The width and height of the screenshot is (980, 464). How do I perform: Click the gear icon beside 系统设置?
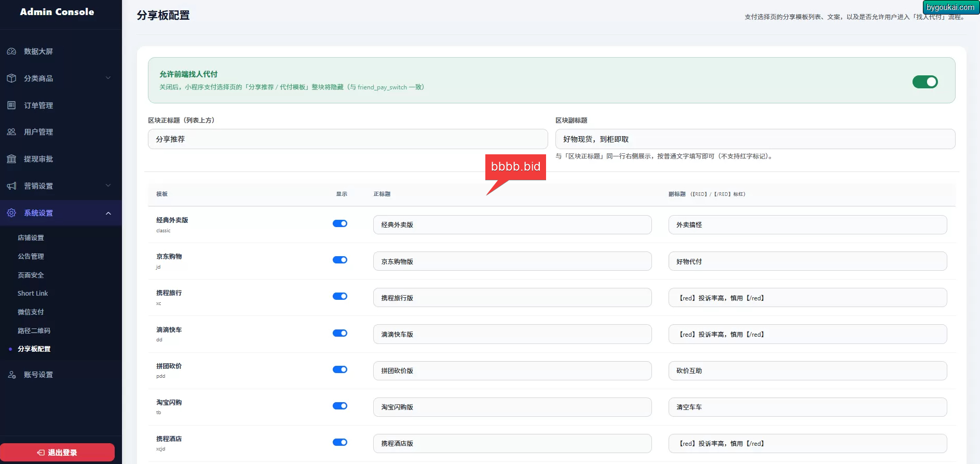[x=11, y=213]
